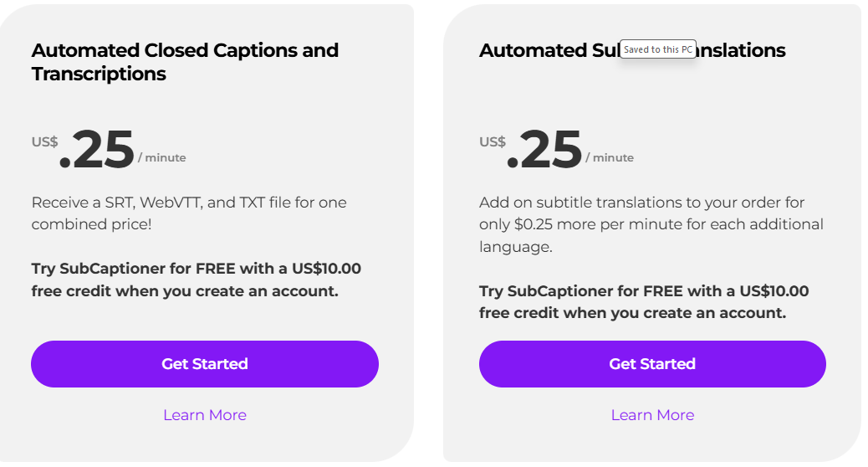
Task: Click the US$ label in the translations card
Action: 493,141
